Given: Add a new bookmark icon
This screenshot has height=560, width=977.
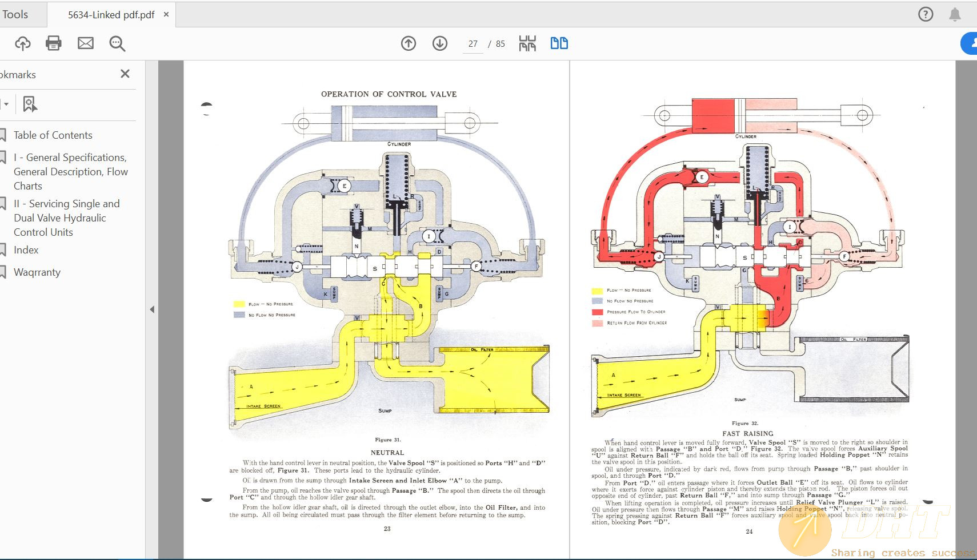Looking at the screenshot, I should [30, 104].
